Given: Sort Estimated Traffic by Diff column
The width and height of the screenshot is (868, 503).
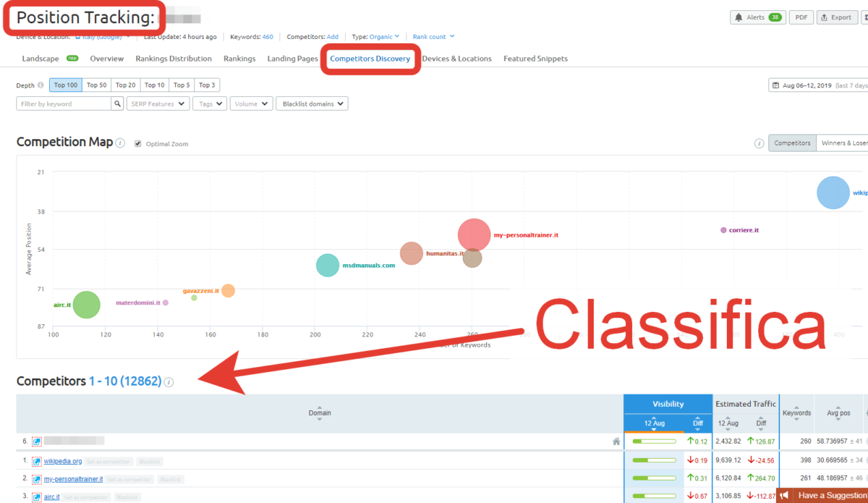Looking at the screenshot, I should pos(760,423).
